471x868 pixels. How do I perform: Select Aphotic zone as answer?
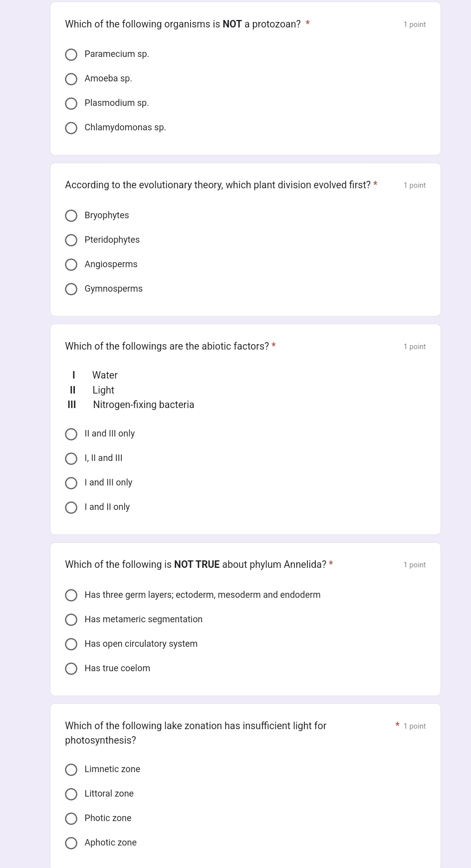pyautogui.click(x=71, y=843)
